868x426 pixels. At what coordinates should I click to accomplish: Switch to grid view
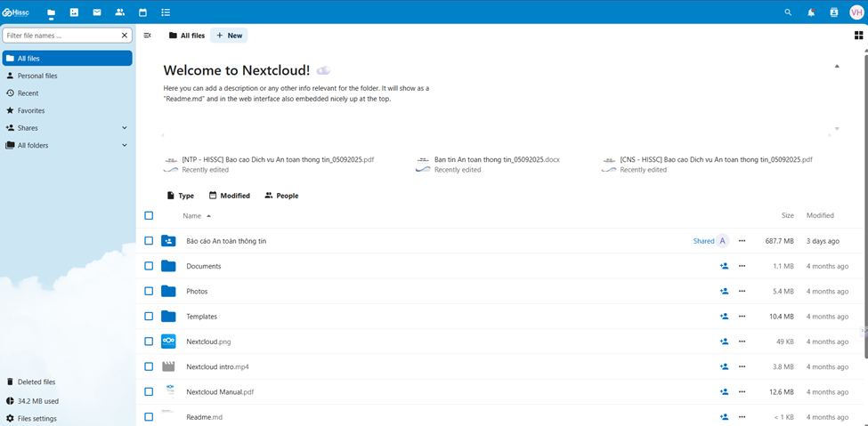click(x=858, y=36)
